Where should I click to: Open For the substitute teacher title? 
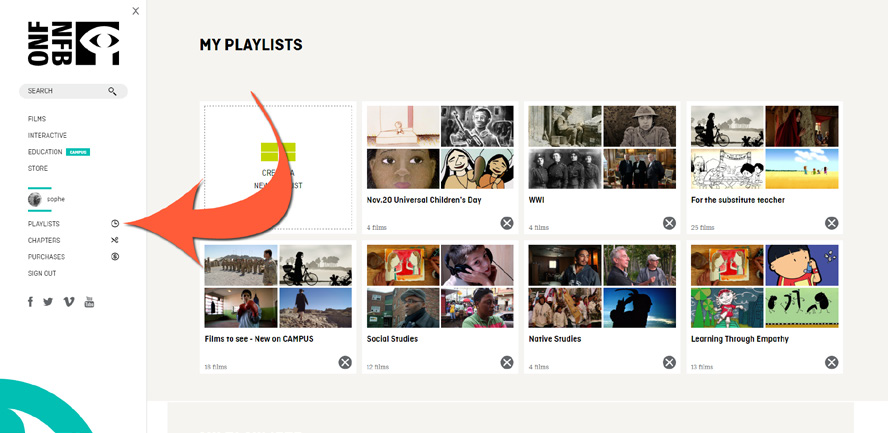pos(738,200)
